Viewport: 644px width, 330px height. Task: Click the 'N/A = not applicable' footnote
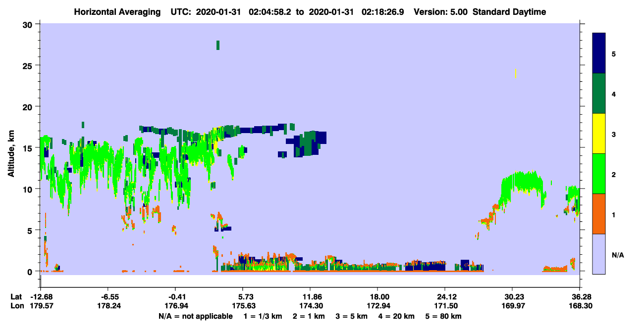(x=195, y=316)
